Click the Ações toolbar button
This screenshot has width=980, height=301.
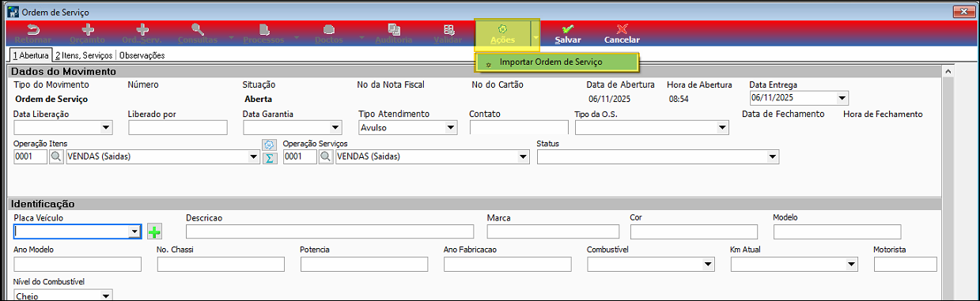[x=503, y=33]
